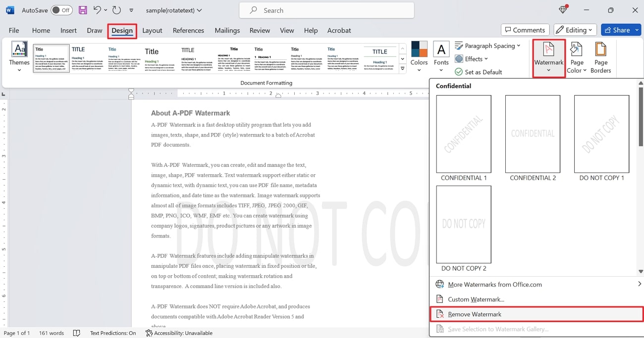Toggle Text Predictions in status bar
The width and height of the screenshot is (644, 338).
tap(113, 333)
